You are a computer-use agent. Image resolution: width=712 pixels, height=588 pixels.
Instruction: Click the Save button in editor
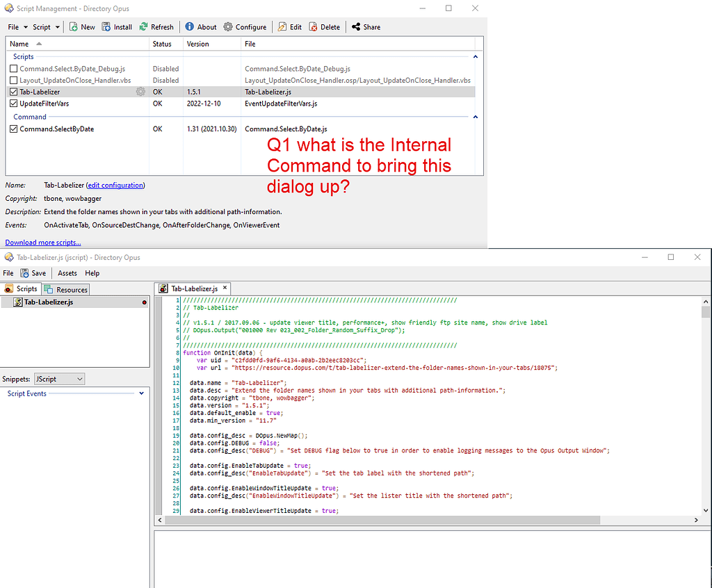coord(33,273)
